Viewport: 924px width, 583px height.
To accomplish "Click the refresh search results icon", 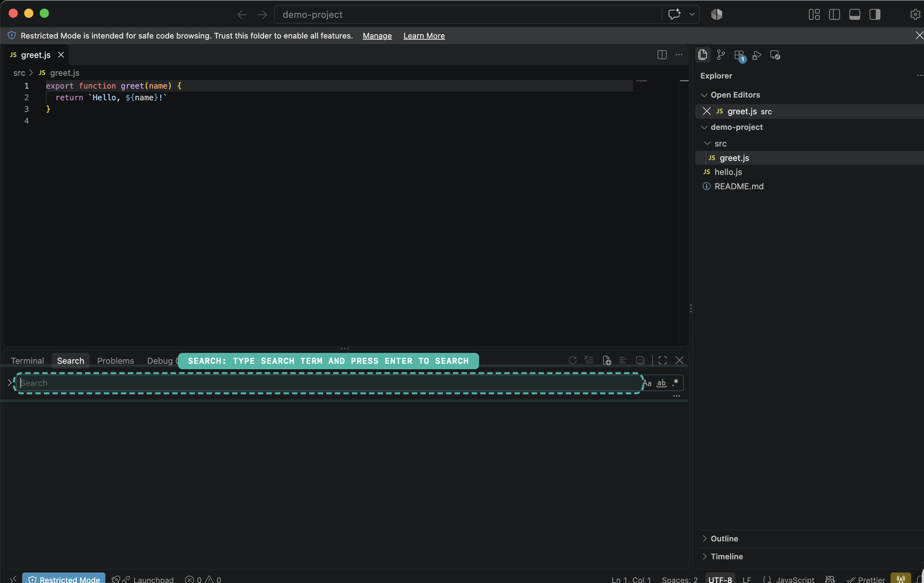I will [572, 360].
